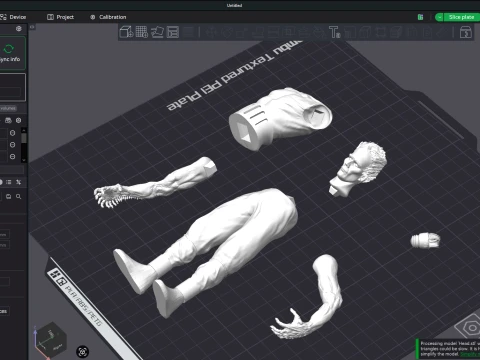This screenshot has width=480, height=360.
Task: Click the Simplify model link
Action: tap(469, 354)
